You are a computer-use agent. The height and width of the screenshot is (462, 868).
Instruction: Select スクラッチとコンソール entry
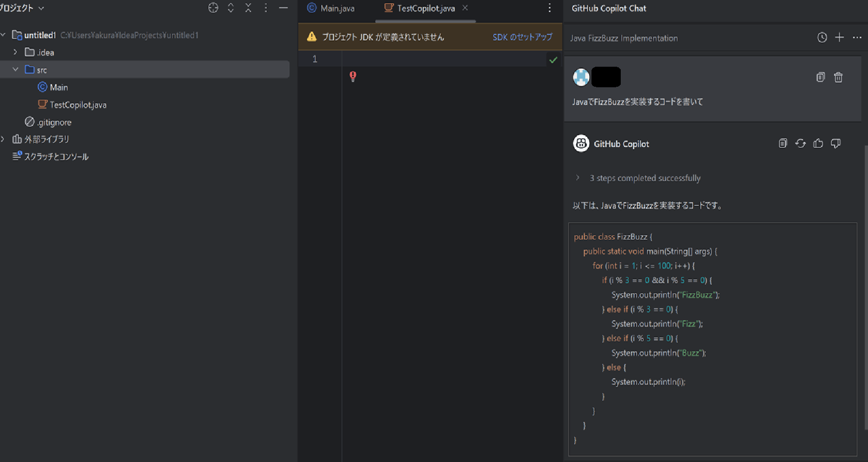click(x=50, y=157)
